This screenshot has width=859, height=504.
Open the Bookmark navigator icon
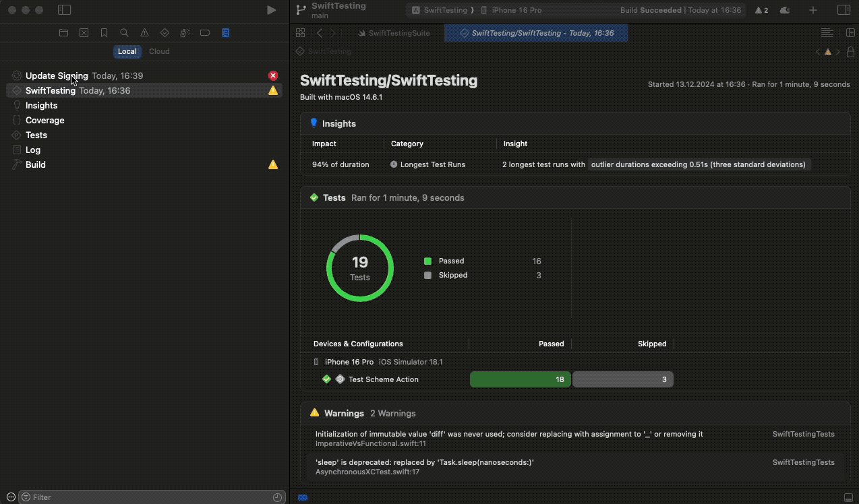coord(104,32)
